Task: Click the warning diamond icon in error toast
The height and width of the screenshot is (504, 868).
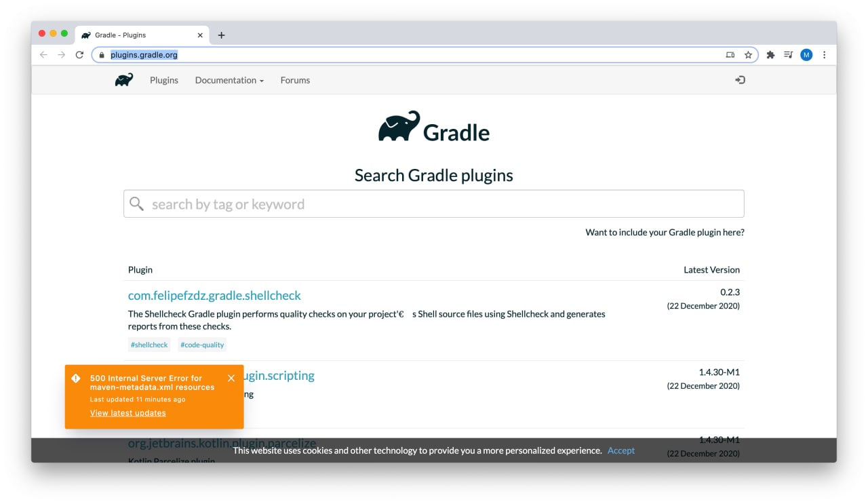Action: (x=76, y=378)
